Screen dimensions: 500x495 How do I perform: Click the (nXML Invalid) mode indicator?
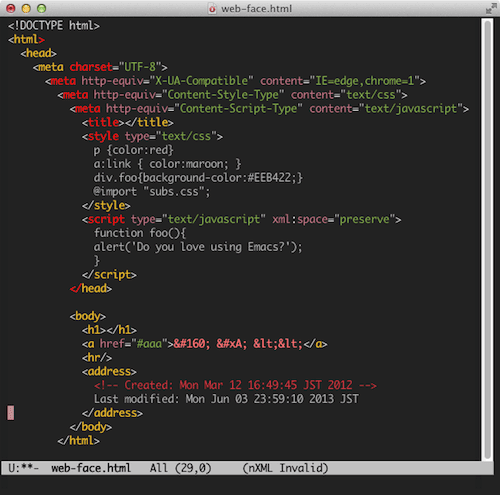click(285, 468)
